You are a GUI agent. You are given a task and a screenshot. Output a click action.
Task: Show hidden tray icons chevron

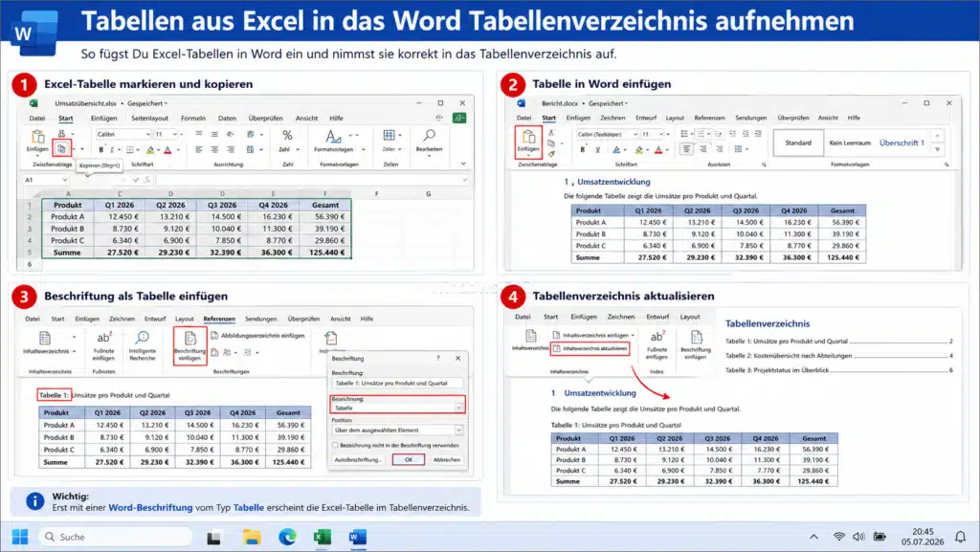[x=813, y=537]
